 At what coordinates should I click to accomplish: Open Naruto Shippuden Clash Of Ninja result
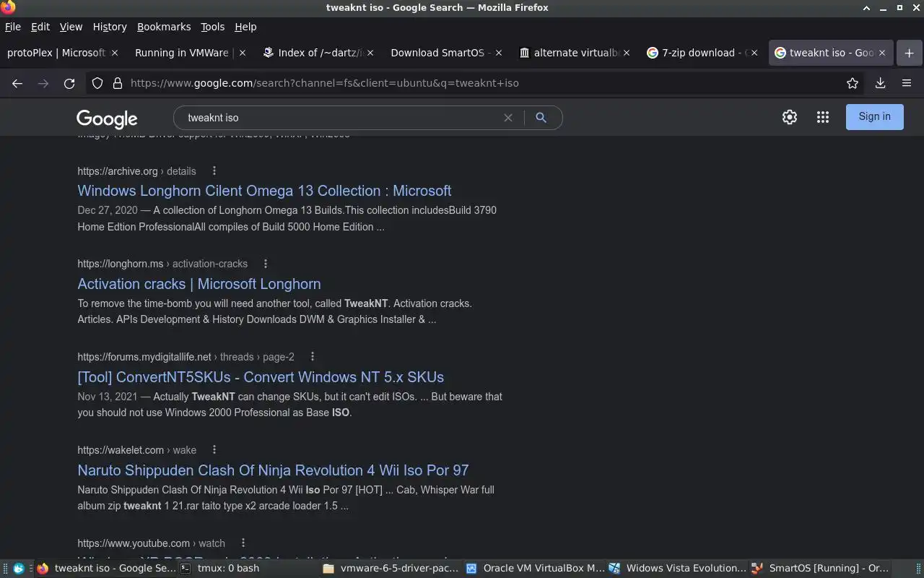[273, 470]
